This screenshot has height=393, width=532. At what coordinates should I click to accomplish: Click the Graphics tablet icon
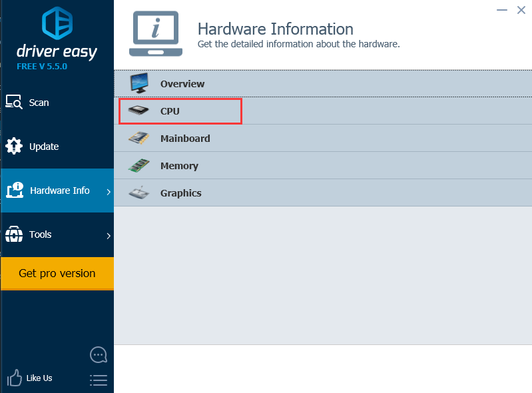tap(138, 193)
